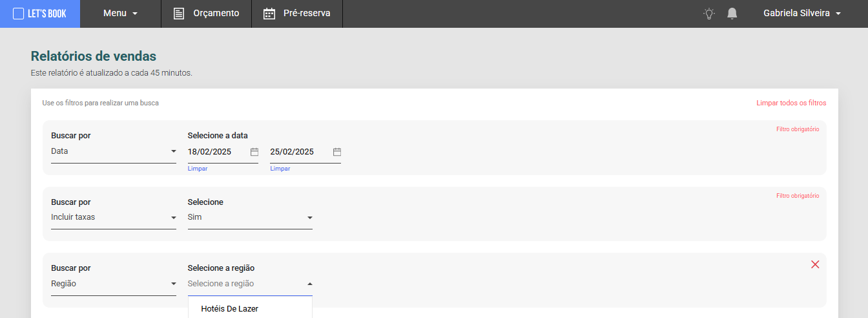The height and width of the screenshot is (318, 868).
Task: Open Gabriela Silveira user menu
Action: pos(802,14)
